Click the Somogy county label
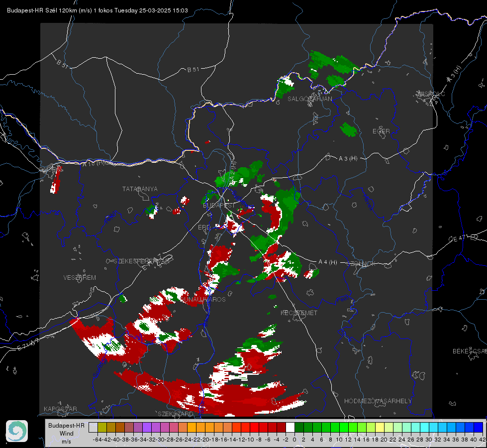Viewport: 487px width, 448px height. [x=100, y=368]
